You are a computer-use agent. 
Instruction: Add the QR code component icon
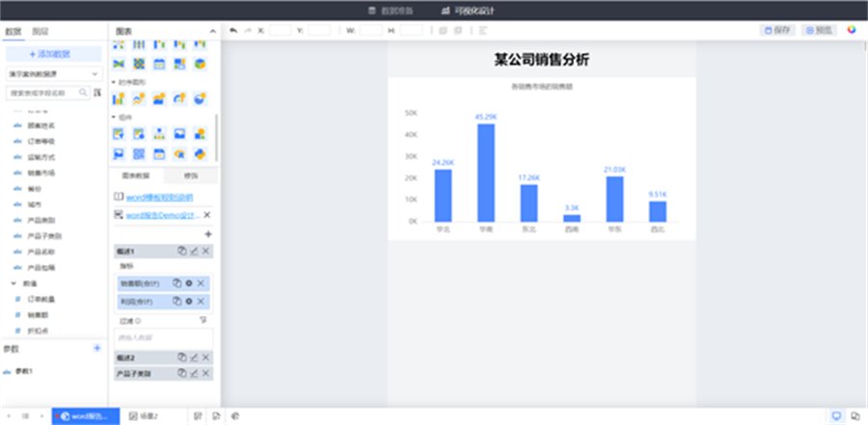[x=139, y=154]
